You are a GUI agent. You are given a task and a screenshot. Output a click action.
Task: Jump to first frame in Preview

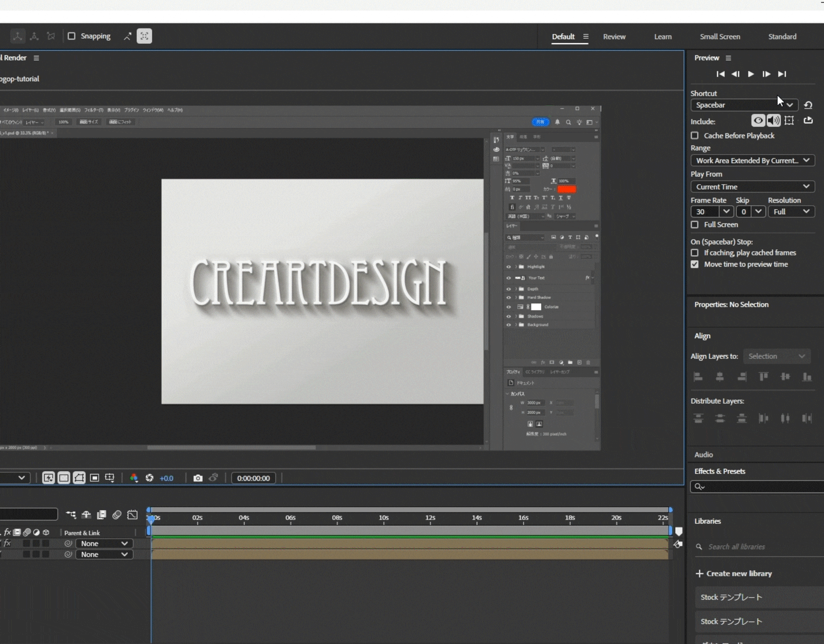(721, 74)
